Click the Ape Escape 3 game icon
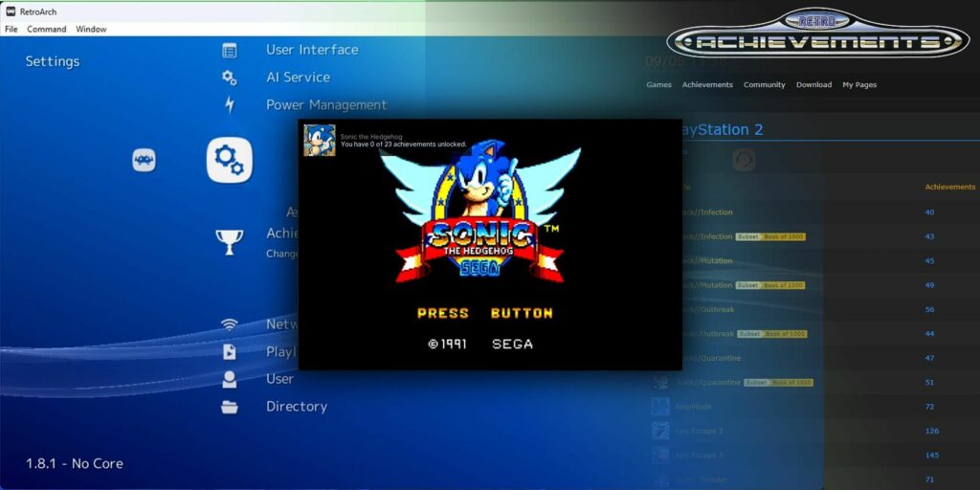 660,456
